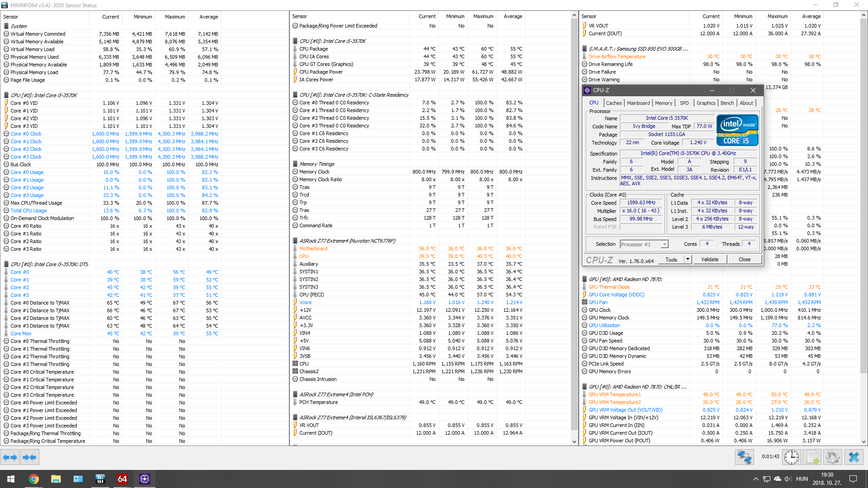Image resolution: width=868 pixels, height=488 pixels.
Task: Select the CPU Package Power row
Action: [x=408, y=72]
